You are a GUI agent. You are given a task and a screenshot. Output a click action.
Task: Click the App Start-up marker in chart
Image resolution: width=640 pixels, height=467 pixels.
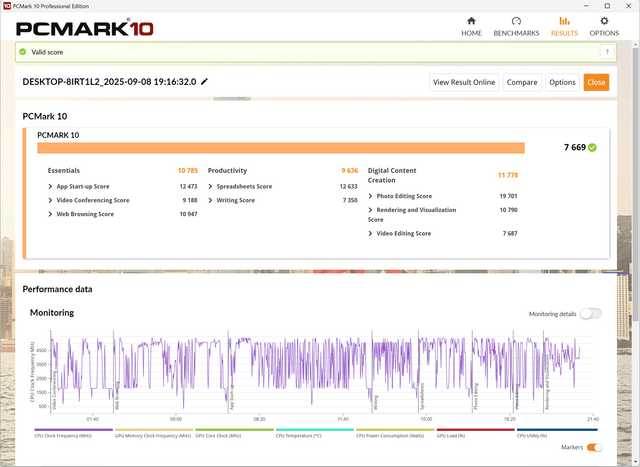pyautogui.click(x=232, y=397)
